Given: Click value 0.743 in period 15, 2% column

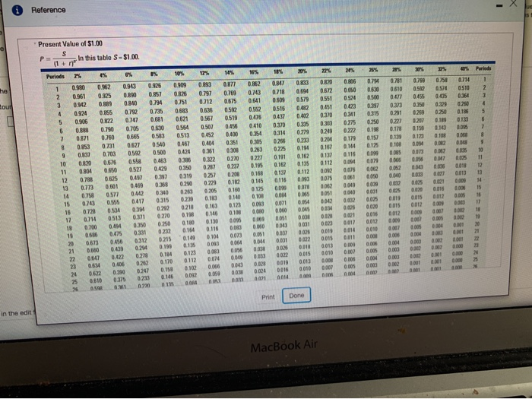Looking at the screenshot, I should [x=89, y=204].
